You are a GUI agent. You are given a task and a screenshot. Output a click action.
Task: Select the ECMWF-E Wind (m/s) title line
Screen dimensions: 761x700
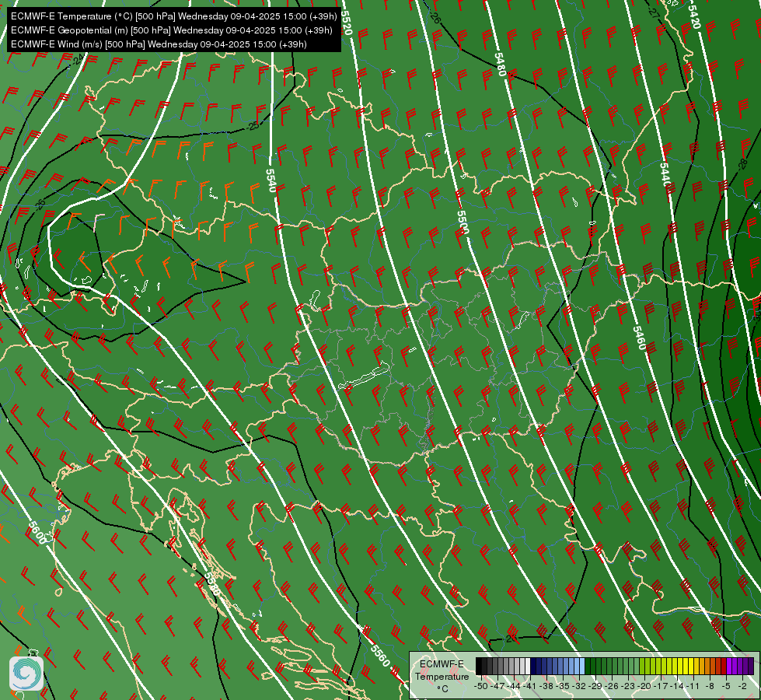pos(159,44)
